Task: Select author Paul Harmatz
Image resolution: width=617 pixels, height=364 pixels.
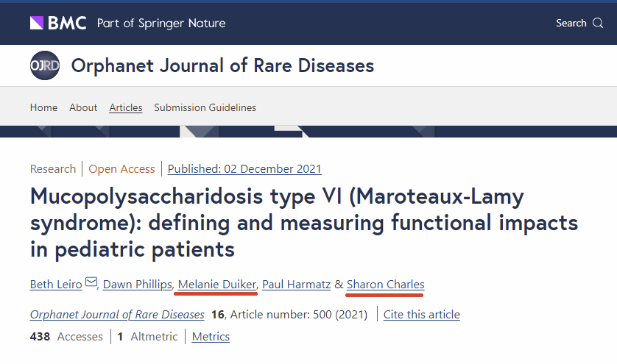Action: click(x=296, y=284)
